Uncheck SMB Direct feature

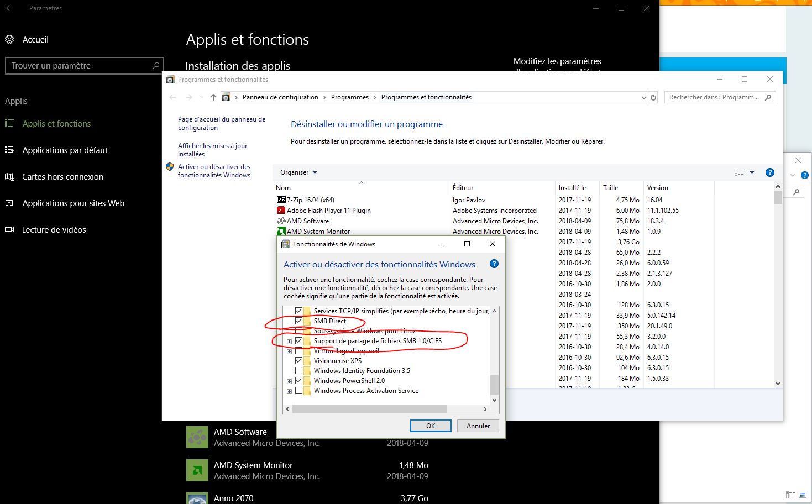[299, 321]
